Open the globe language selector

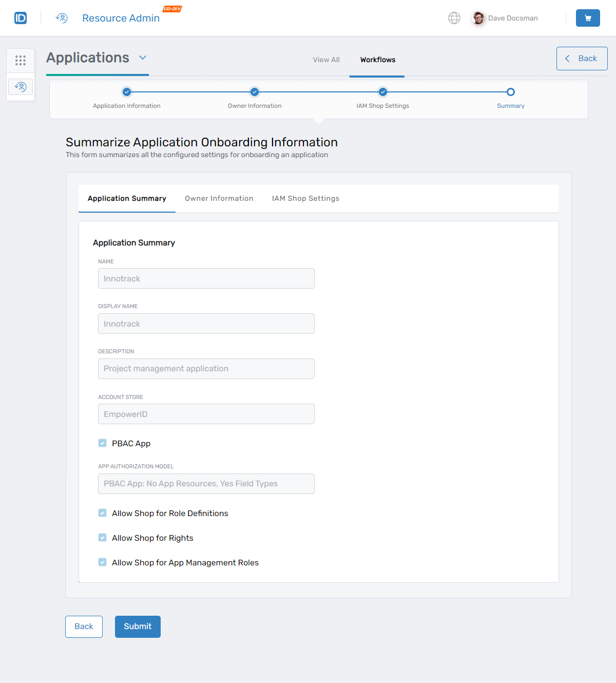point(454,17)
